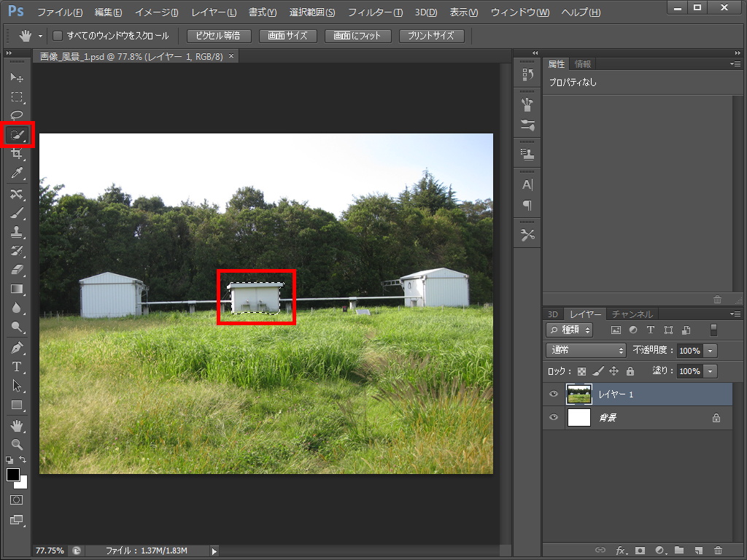Expand the toolbox double arrow

pos(9,52)
